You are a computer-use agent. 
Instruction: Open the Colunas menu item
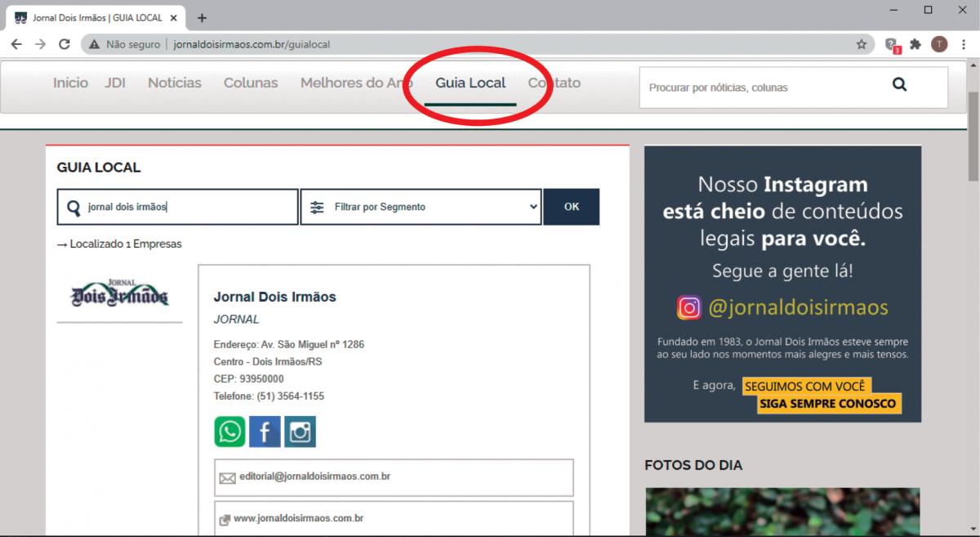[251, 83]
